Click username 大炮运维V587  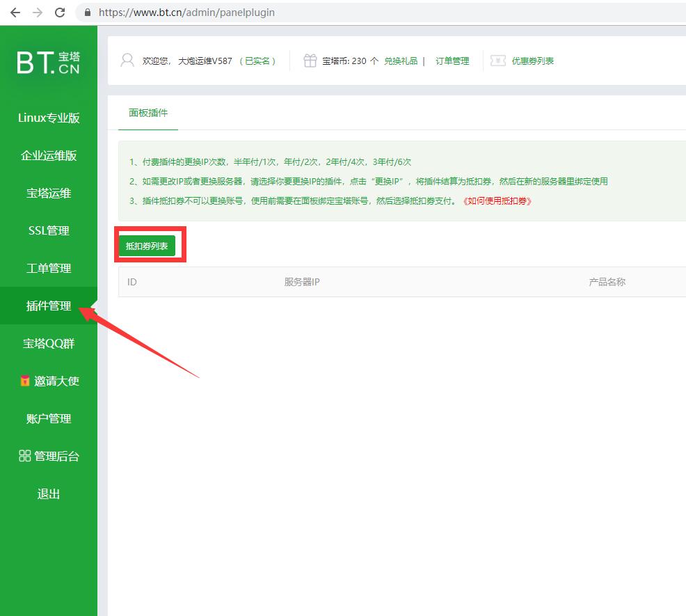pyautogui.click(x=205, y=61)
